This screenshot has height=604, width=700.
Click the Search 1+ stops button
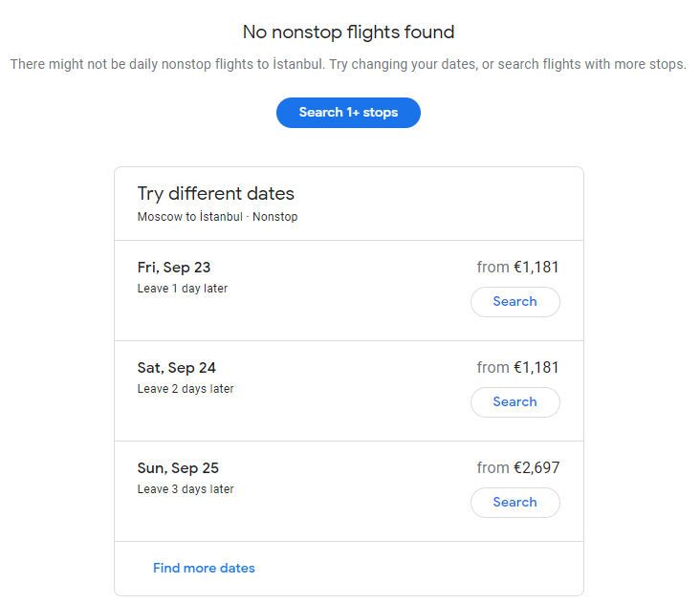pyautogui.click(x=348, y=113)
